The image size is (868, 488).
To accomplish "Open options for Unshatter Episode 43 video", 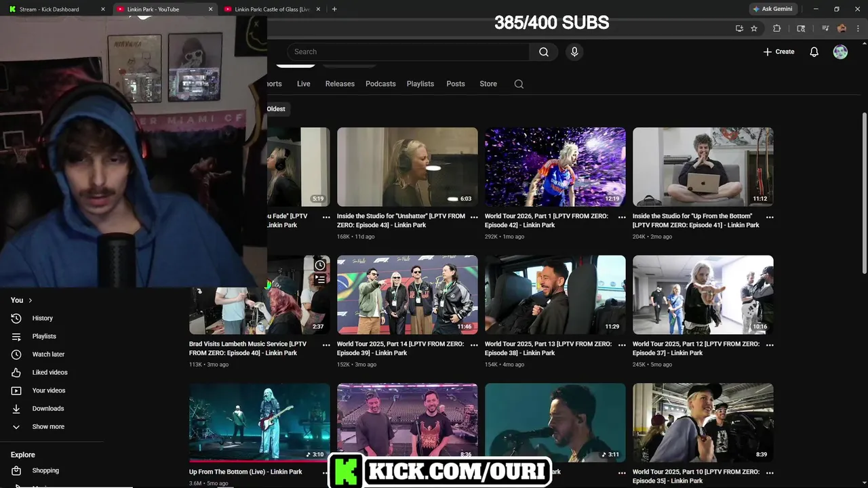I will tap(474, 217).
